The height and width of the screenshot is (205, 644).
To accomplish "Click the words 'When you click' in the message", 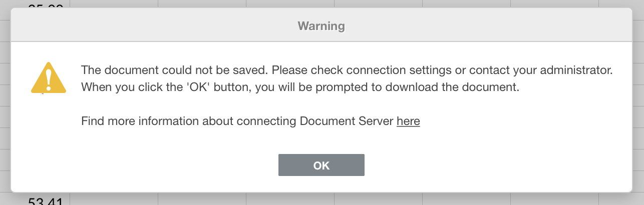I will pyautogui.click(x=115, y=86).
